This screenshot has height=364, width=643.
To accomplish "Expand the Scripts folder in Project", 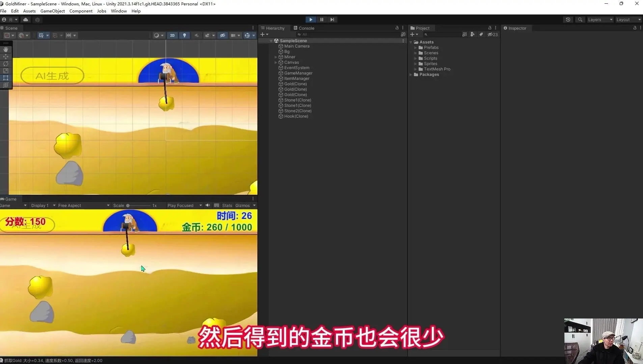I will point(416,58).
